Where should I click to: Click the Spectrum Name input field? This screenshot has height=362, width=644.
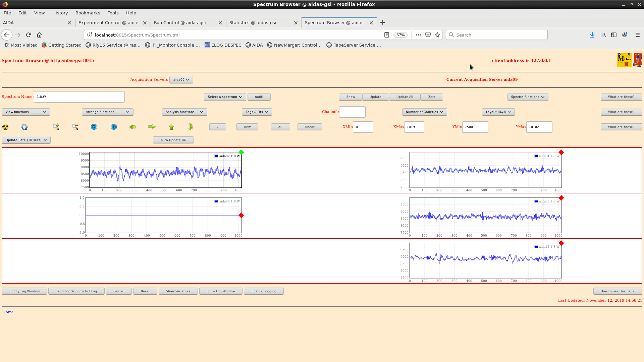click(x=79, y=97)
